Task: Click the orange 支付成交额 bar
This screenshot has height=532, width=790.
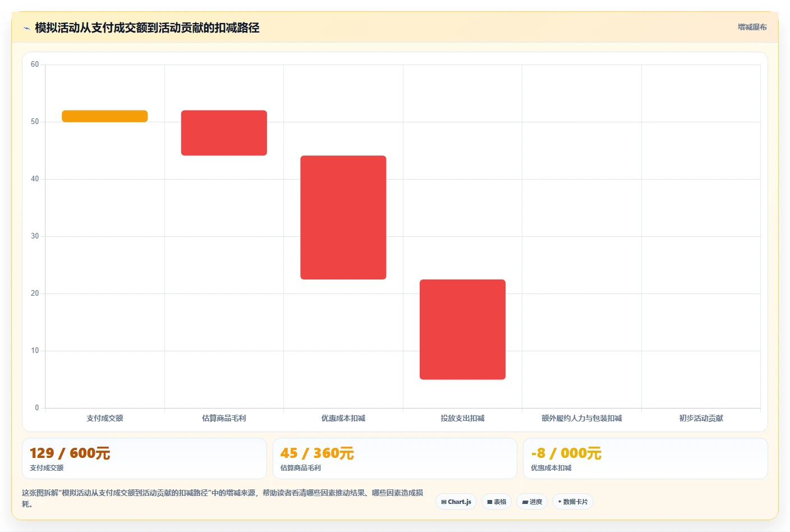Action: [105, 116]
